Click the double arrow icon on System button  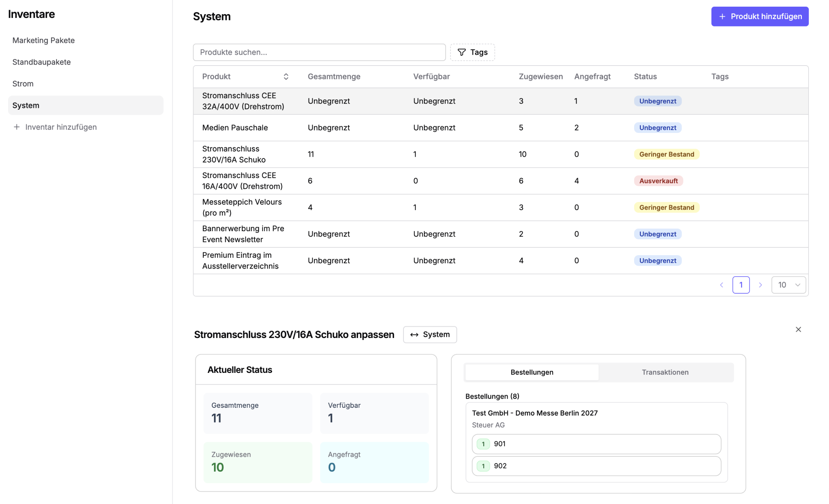point(414,334)
